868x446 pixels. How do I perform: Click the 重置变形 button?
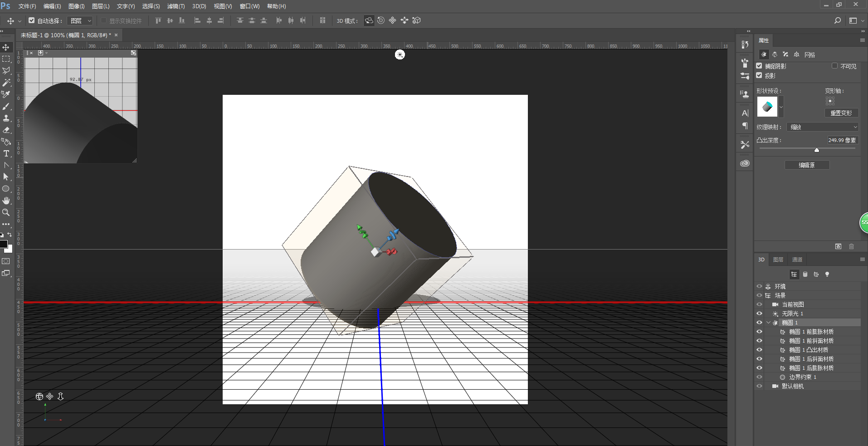[841, 113]
